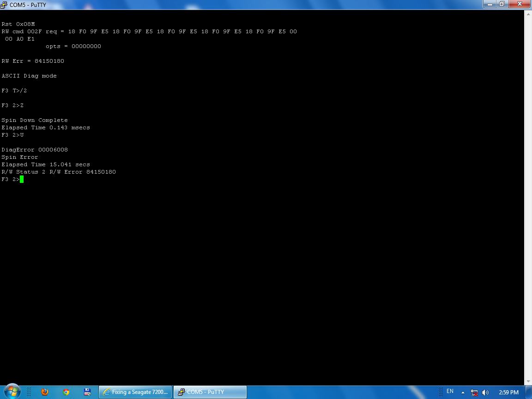532x399 pixels.
Task: Select the COM5 - PuTTY taskbar button
Action: (x=210, y=392)
